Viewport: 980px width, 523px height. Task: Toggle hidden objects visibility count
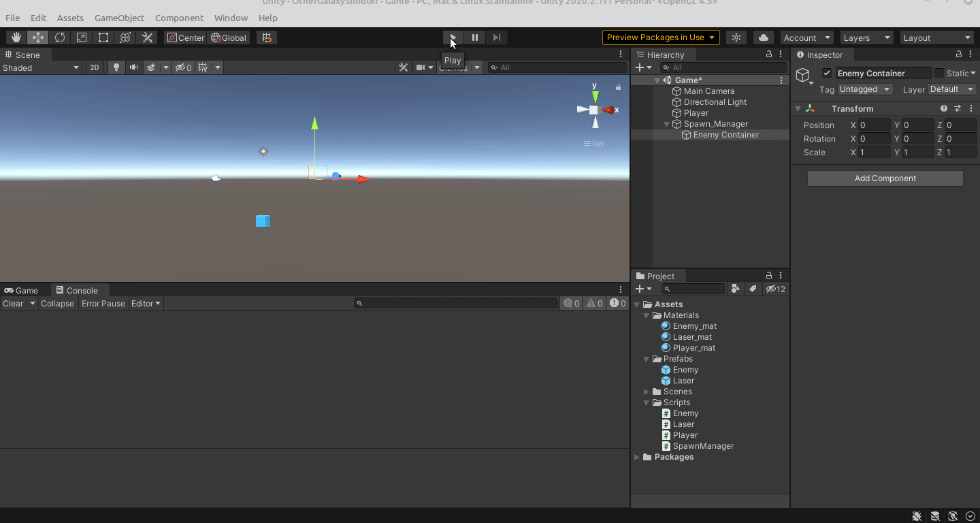coord(184,67)
